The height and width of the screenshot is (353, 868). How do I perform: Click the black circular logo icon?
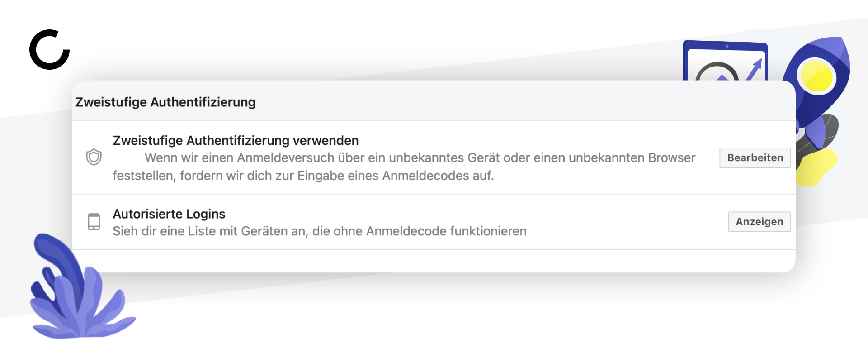tap(50, 50)
